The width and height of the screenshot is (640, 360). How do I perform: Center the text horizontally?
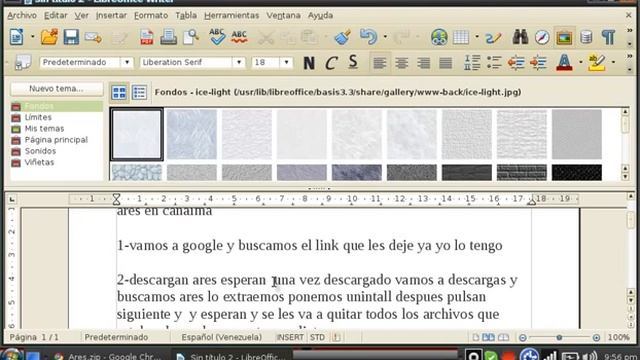pos(402,63)
